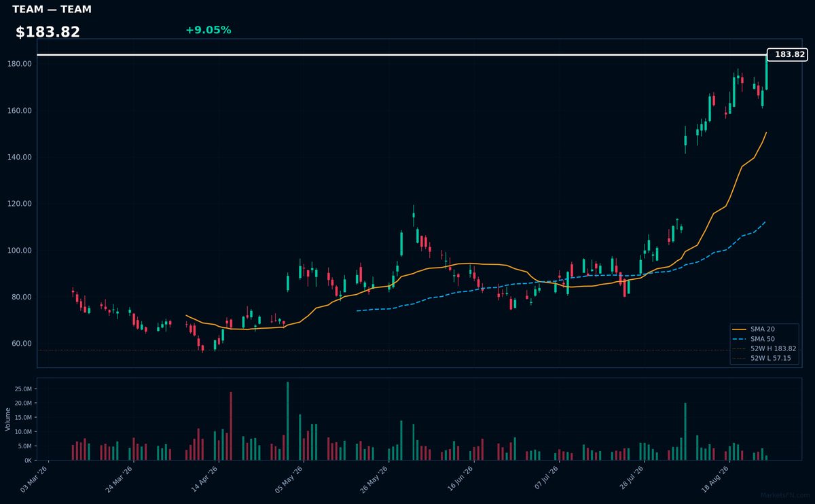815x504 pixels.
Task: Click the +9.05% change value
Action: pyautogui.click(x=208, y=30)
